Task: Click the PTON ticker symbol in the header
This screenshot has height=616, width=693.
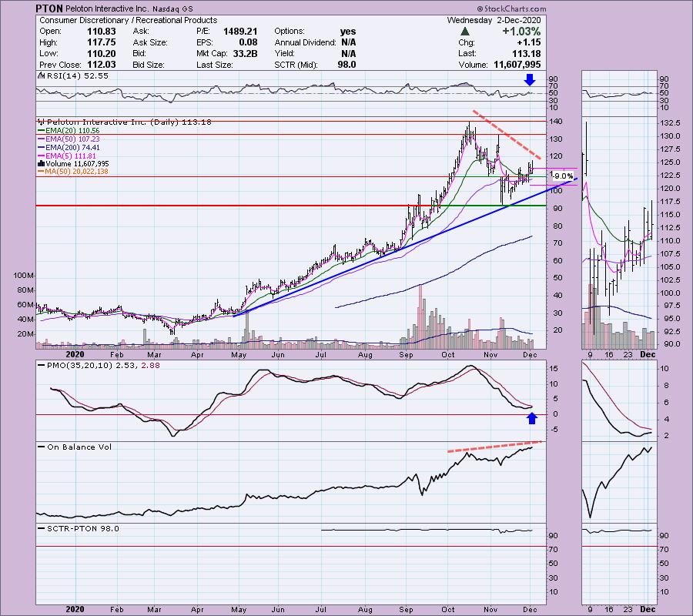Action: 49,8
